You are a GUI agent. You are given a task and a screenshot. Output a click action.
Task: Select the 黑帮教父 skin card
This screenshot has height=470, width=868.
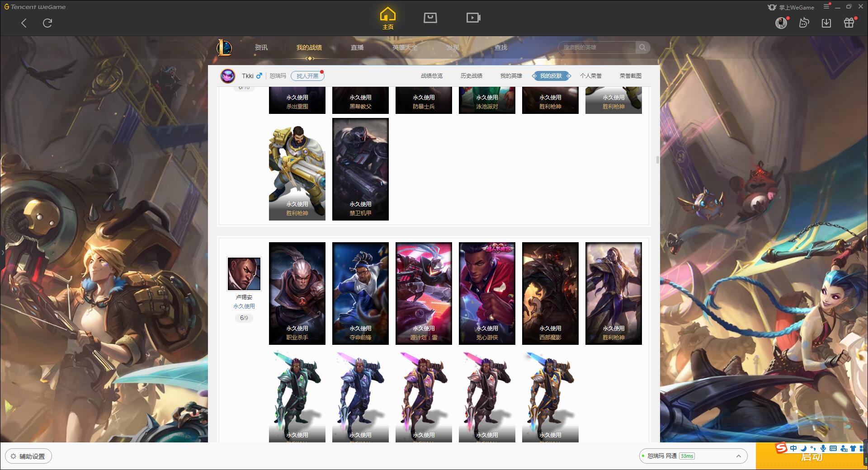[360, 100]
